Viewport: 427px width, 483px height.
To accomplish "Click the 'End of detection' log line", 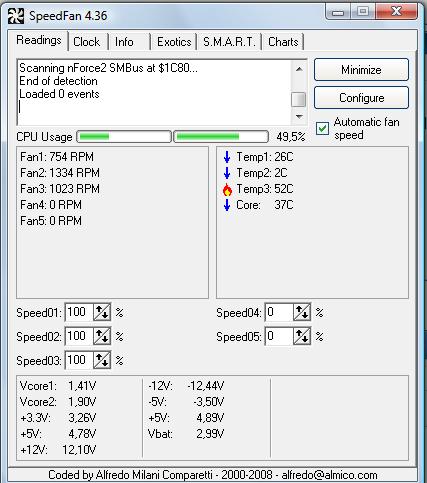I will [58, 81].
